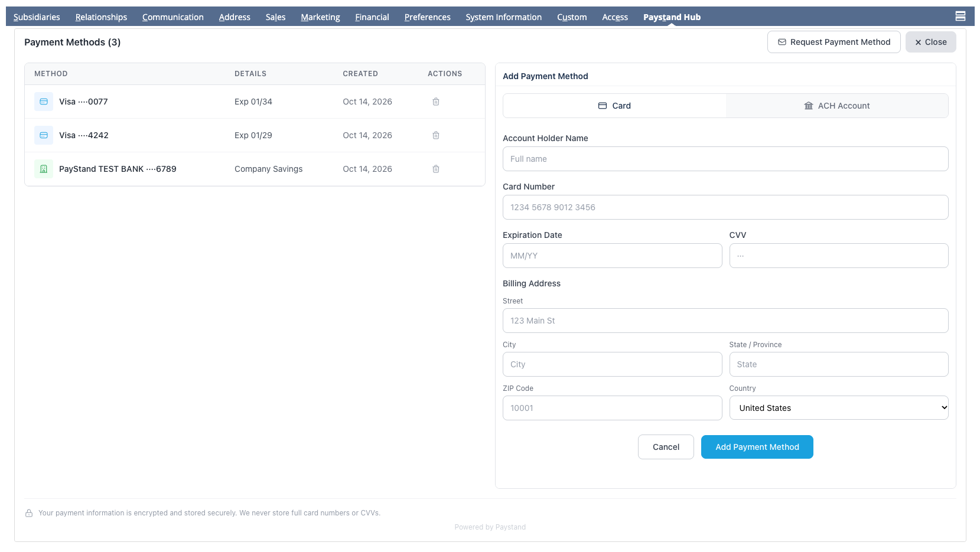Click the City input field
The width and height of the screenshot is (980, 552).
612,364
